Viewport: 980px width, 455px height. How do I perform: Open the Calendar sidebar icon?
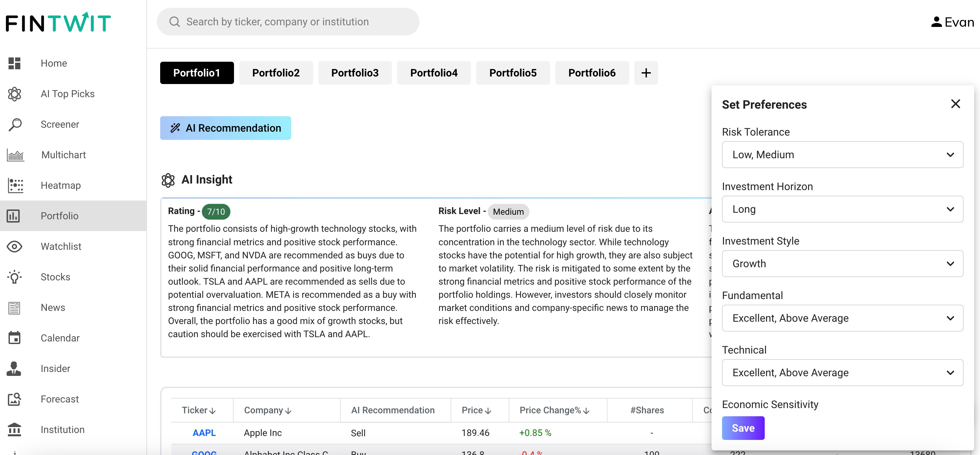[x=14, y=338]
